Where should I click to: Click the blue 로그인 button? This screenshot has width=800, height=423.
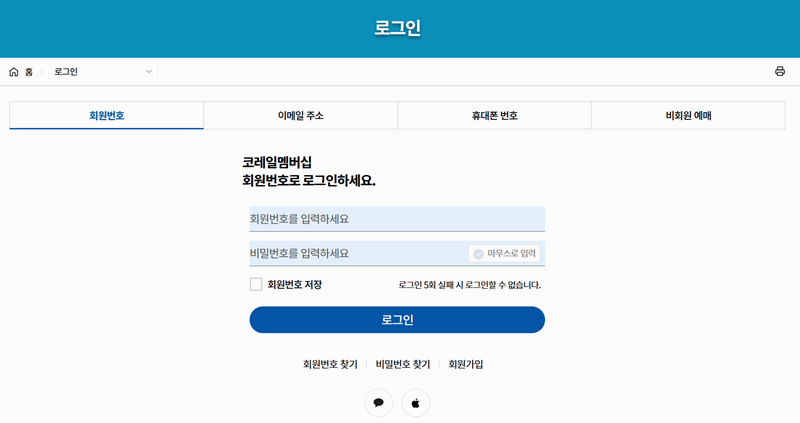coord(397,320)
